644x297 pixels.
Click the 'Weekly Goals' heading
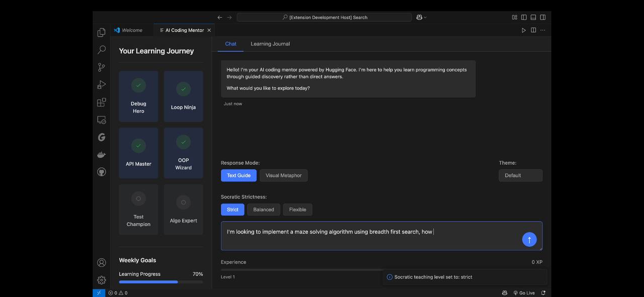pyautogui.click(x=137, y=260)
